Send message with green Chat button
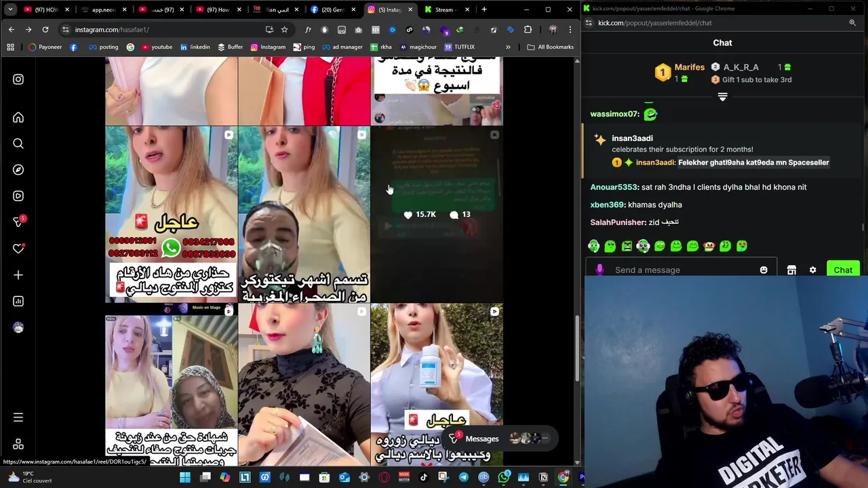Screen dimensions: 868x488 (843, 270)
